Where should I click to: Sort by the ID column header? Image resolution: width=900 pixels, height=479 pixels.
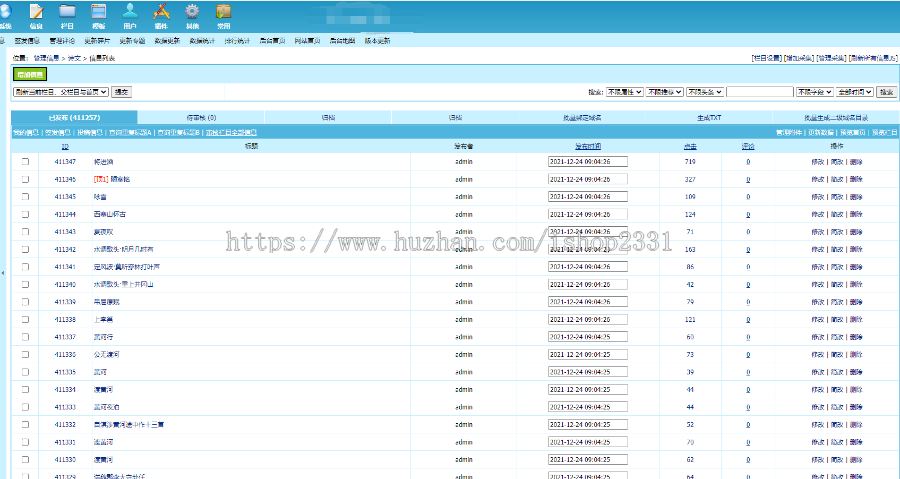tap(65, 147)
